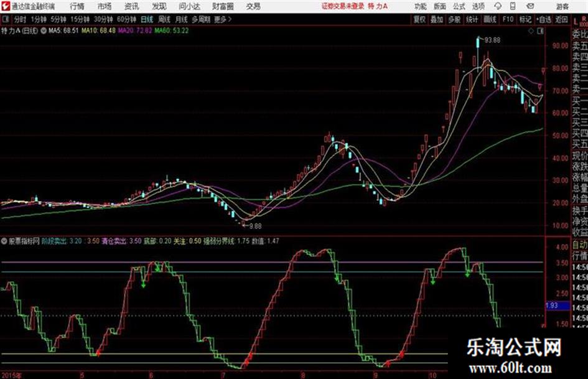This screenshot has height=379, width=588.
Task: Click the diamond icon atop the chart
Action: (531, 31)
